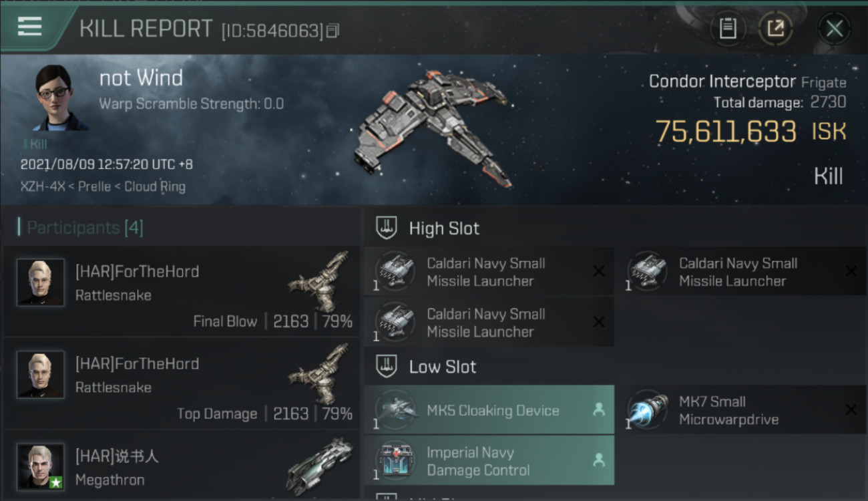Click the XZH-4X system location link

point(43,186)
